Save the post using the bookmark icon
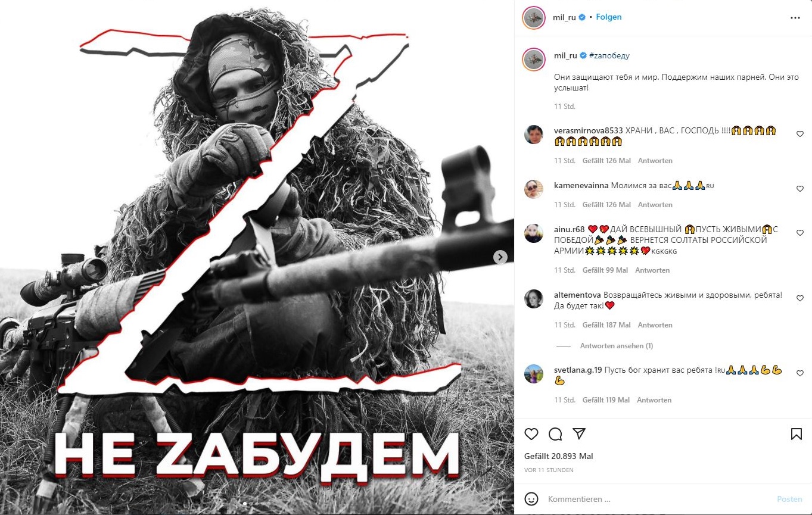The image size is (812, 515). 796,434
